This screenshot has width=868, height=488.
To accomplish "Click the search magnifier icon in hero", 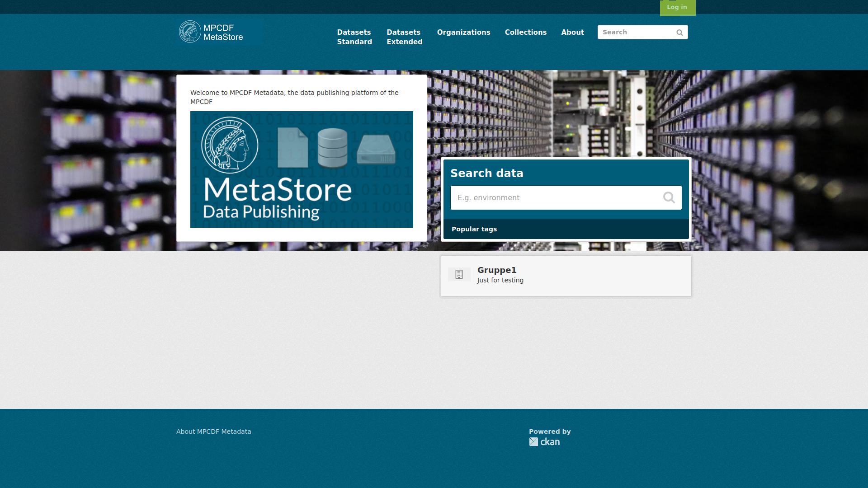I will click(669, 197).
